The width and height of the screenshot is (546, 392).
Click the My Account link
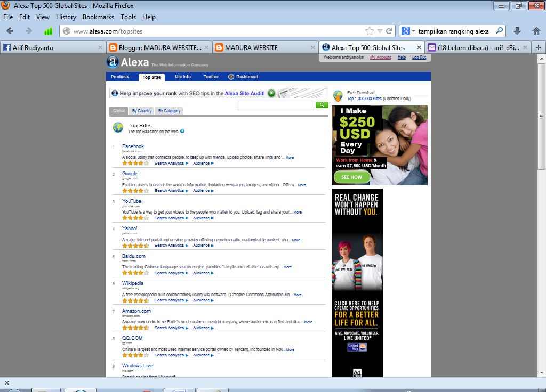coord(380,58)
